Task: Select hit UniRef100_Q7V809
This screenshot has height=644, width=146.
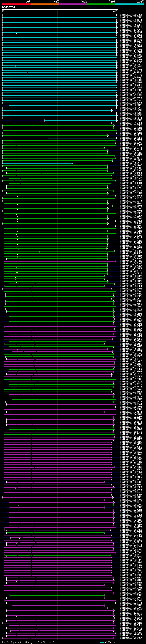Action: (131, 226)
